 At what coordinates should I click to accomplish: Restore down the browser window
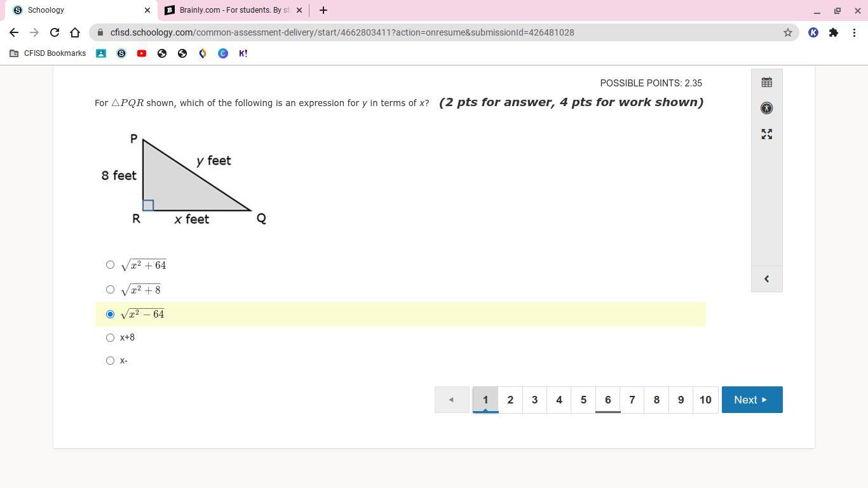pyautogui.click(x=837, y=11)
